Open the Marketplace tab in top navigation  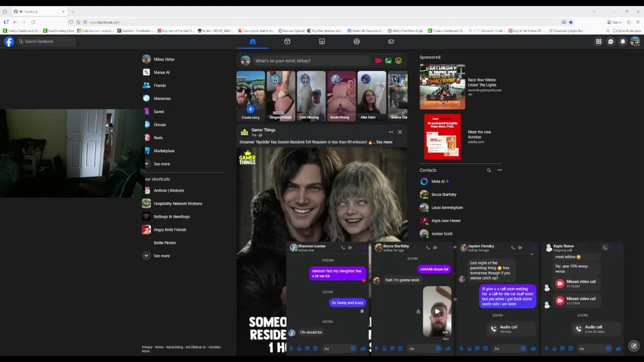coord(322,41)
